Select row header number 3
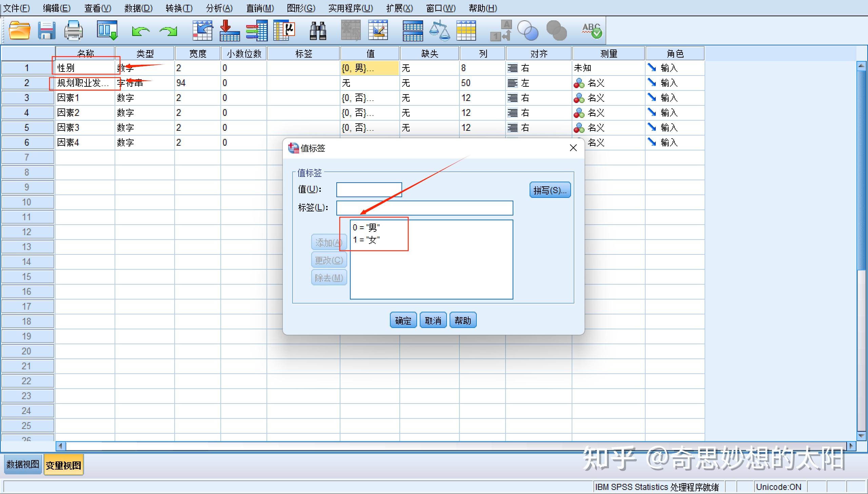The width and height of the screenshot is (868, 494). pos(27,98)
